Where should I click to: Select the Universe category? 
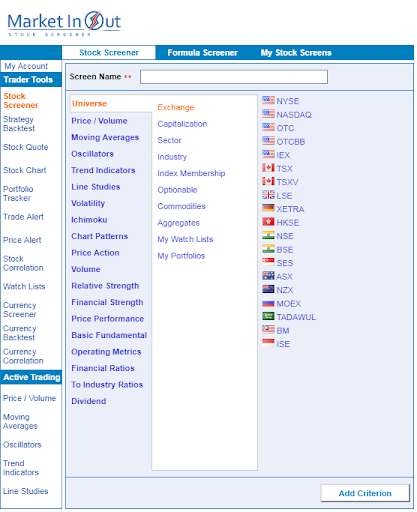[x=89, y=104]
